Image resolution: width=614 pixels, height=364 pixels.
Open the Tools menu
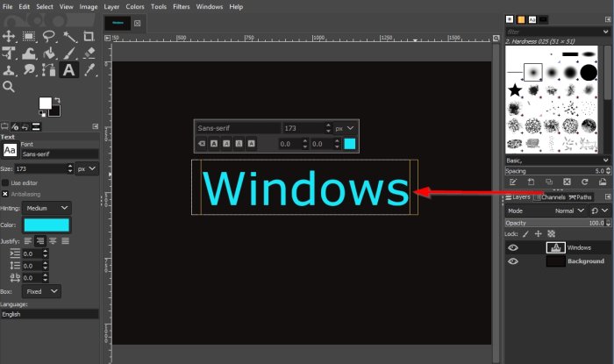coord(159,7)
